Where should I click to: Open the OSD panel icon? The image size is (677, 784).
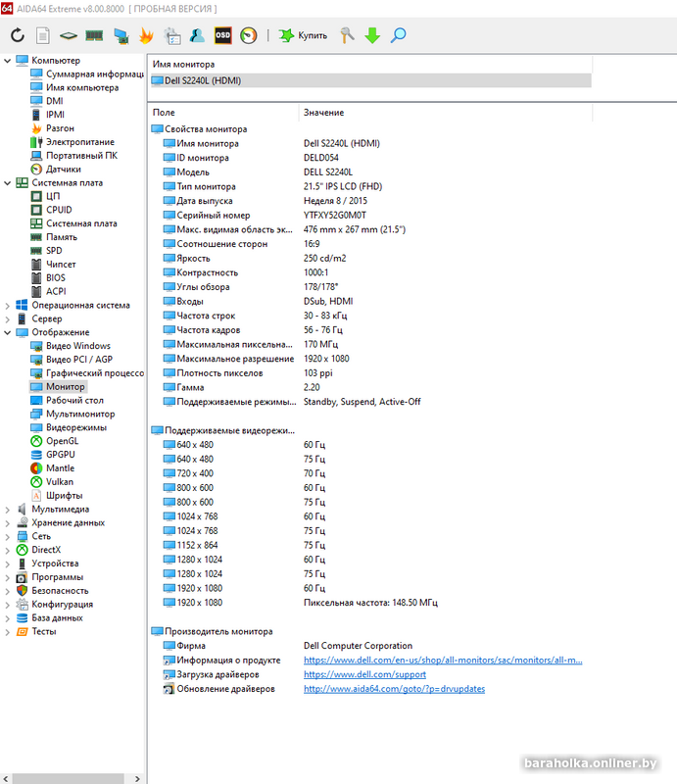point(223,35)
